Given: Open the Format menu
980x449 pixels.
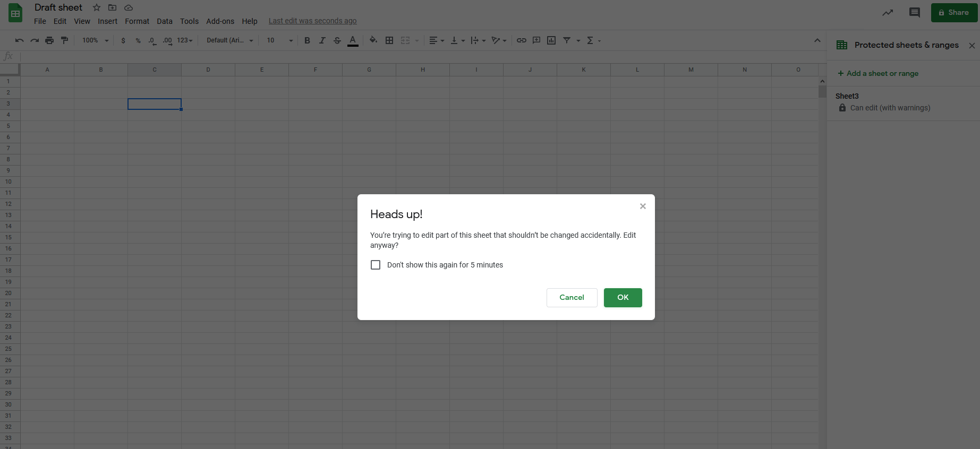Looking at the screenshot, I should click(137, 21).
